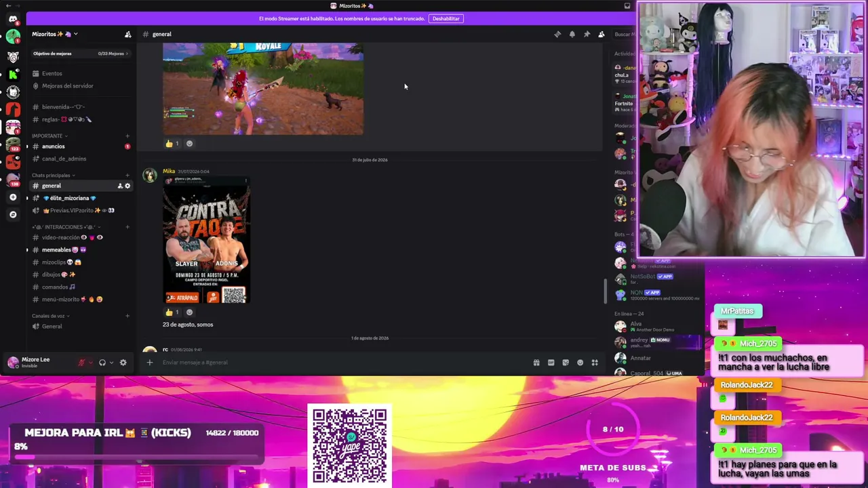Create channel in INTERACCIONES category
This screenshot has height=488, width=868.
click(x=127, y=227)
